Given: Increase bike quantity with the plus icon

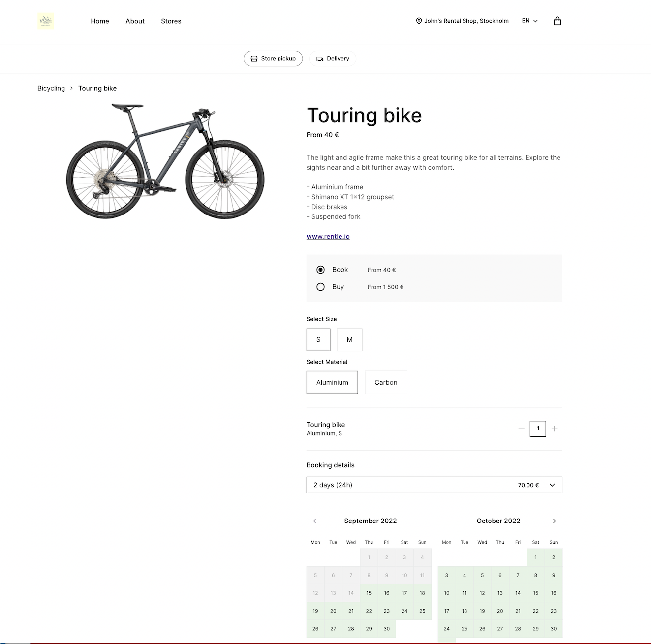Looking at the screenshot, I should click(x=555, y=429).
